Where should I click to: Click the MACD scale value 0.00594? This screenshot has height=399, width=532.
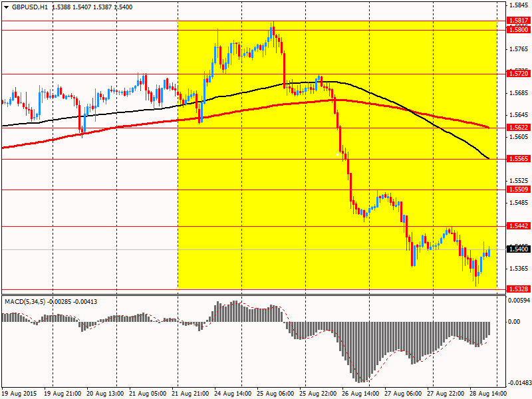click(x=519, y=301)
